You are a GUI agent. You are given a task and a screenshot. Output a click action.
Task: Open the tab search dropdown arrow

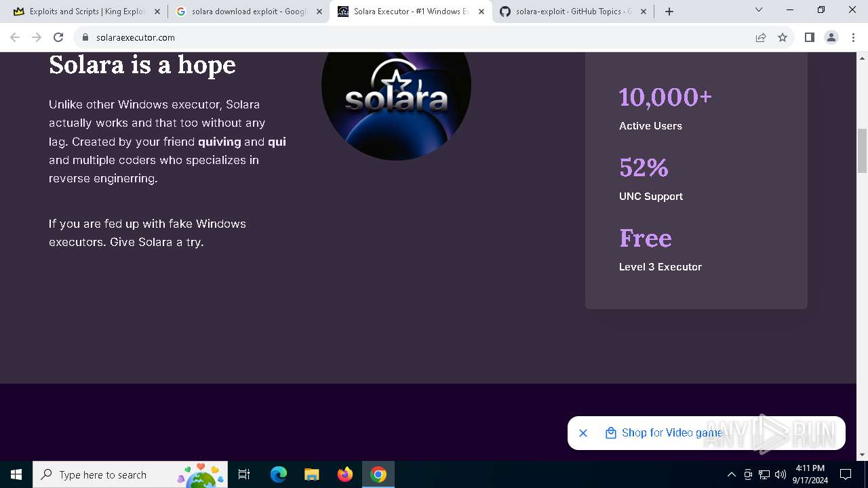tap(759, 10)
